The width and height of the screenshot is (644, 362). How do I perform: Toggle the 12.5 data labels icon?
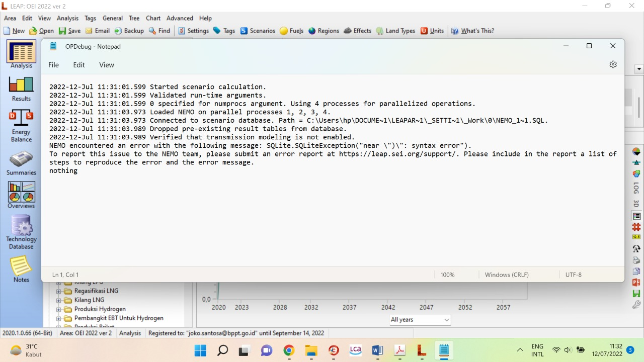tap(636, 237)
